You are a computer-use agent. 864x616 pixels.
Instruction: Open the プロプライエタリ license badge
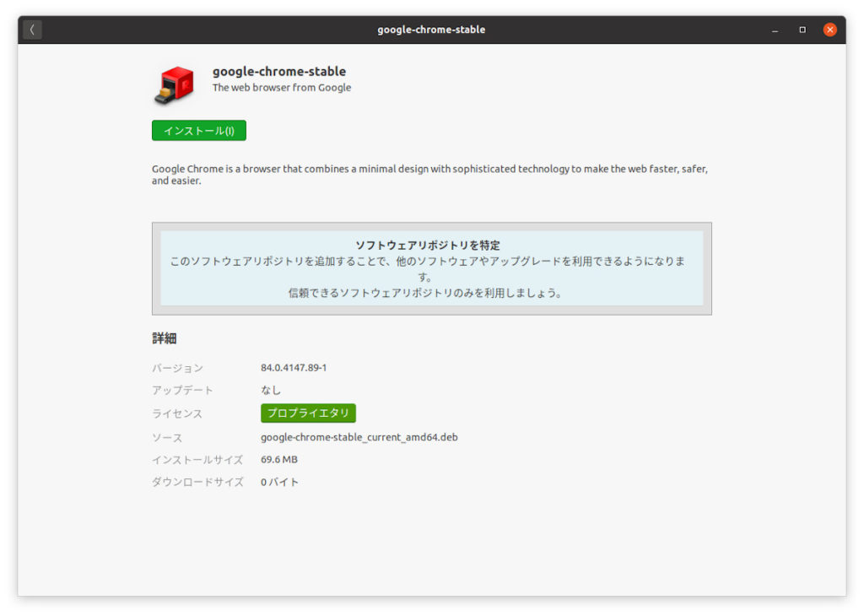coord(308,413)
